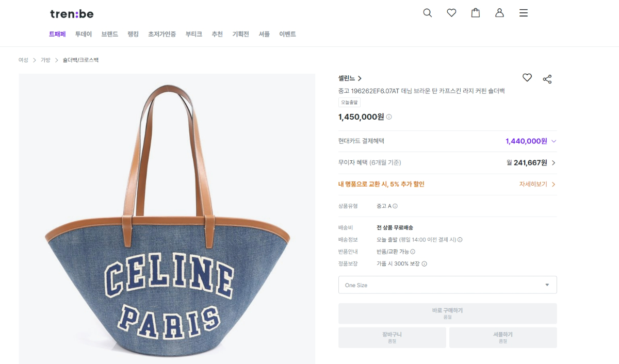This screenshot has width=619, height=364.
Task: Open the shopping bag cart icon
Action: point(476,13)
